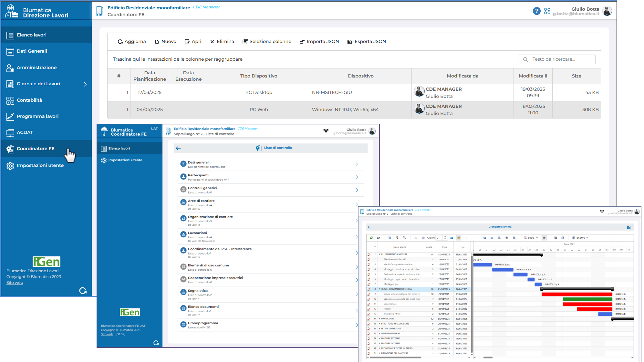Viewport: 644px width, 362px height.
Task: Open ACDAT in sidebar
Action: (x=47, y=132)
